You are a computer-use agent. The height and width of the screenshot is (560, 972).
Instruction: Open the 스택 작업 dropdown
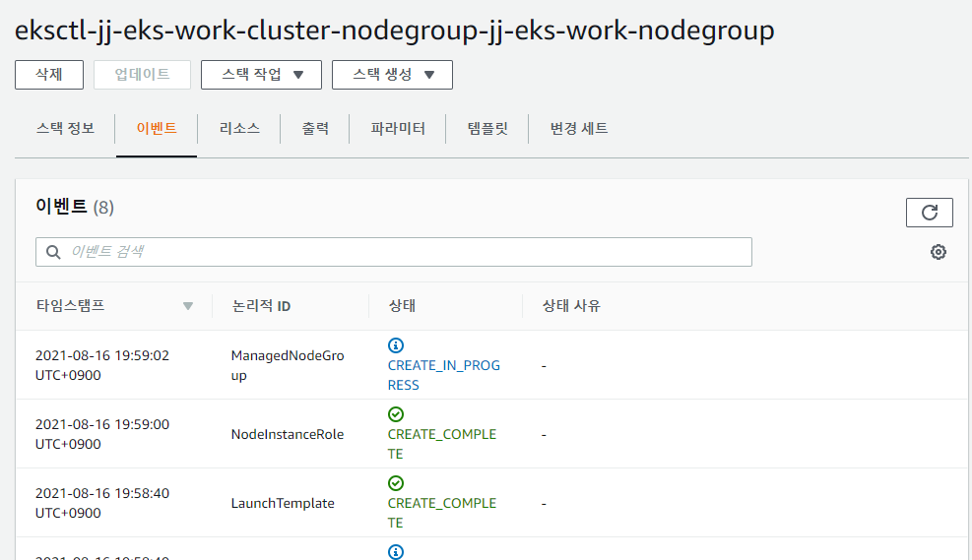coord(261,75)
